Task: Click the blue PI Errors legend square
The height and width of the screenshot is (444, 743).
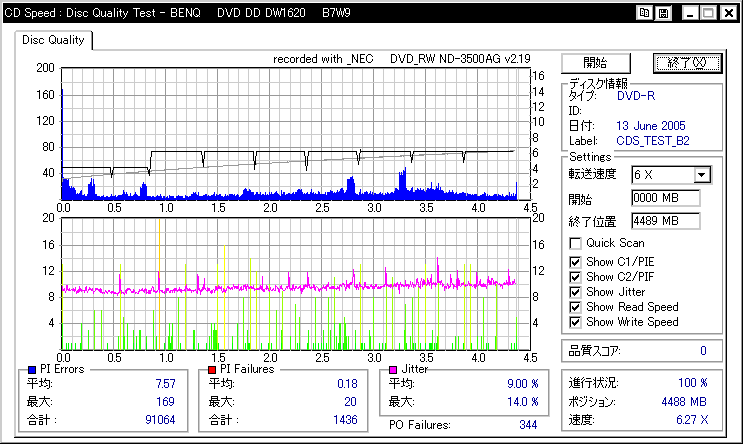Action: pyautogui.click(x=32, y=370)
